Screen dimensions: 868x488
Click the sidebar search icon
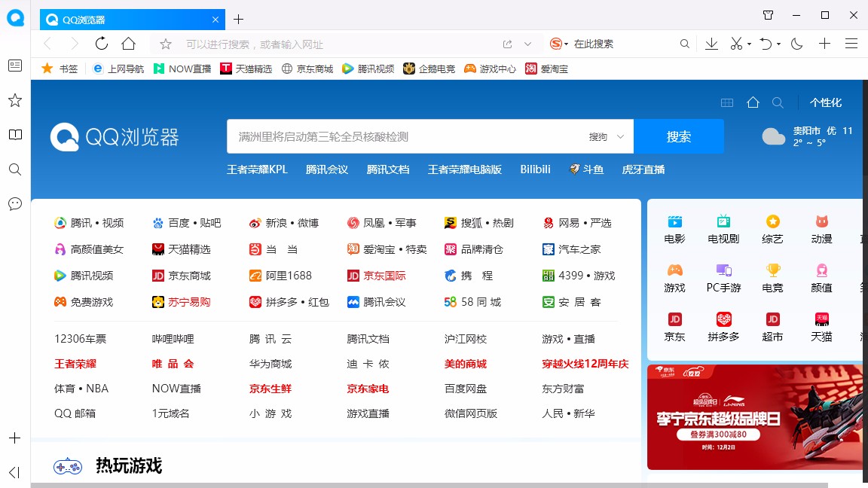(14, 169)
